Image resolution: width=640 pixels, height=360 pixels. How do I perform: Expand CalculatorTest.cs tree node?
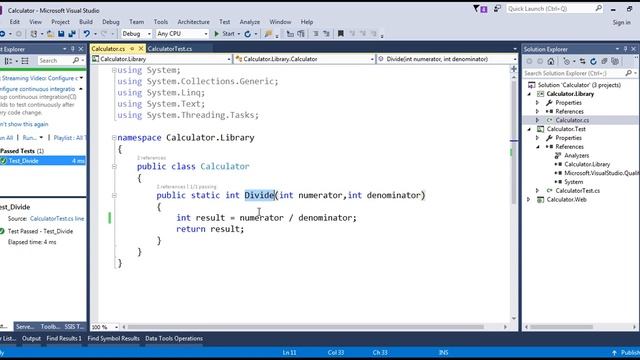pyautogui.click(x=538, y=191)
